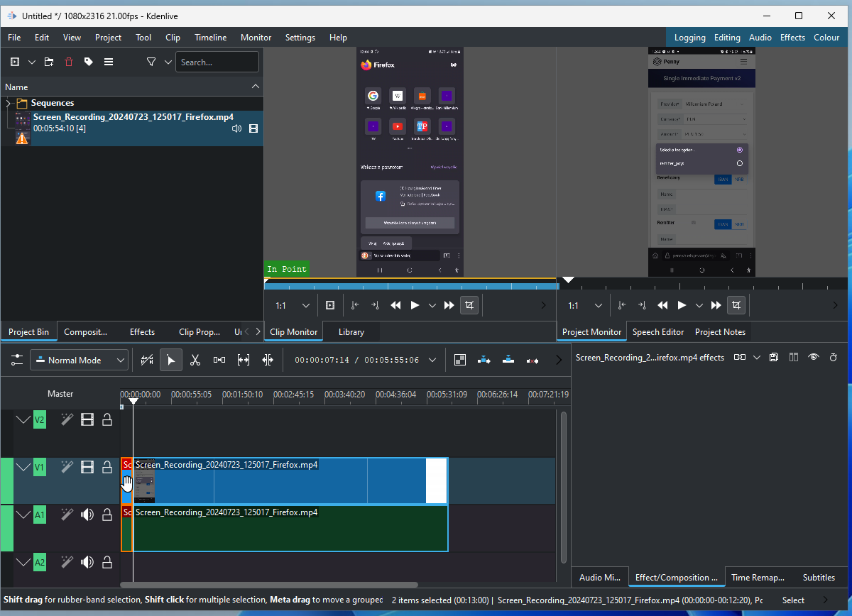Open the Clip menu
This screenshot has height=616, width=852.
[x=173, y=38]
